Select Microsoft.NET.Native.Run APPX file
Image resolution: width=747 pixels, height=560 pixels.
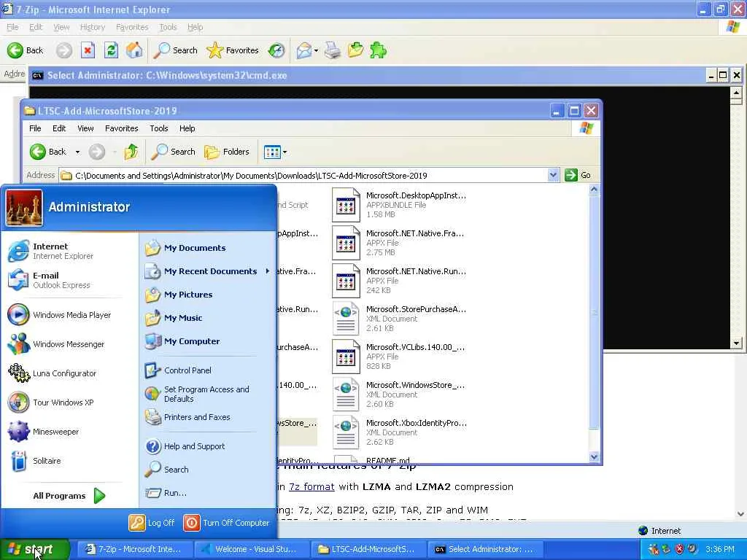399,281
